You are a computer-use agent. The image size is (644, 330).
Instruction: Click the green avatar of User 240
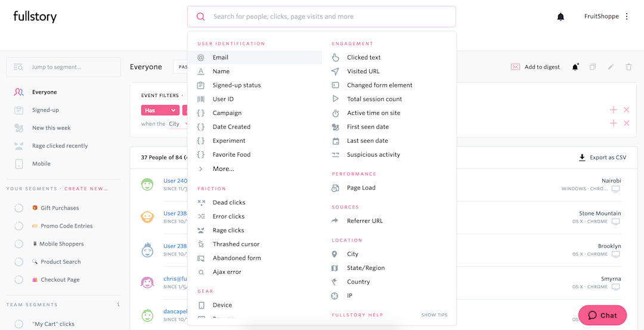coord(147,184)
